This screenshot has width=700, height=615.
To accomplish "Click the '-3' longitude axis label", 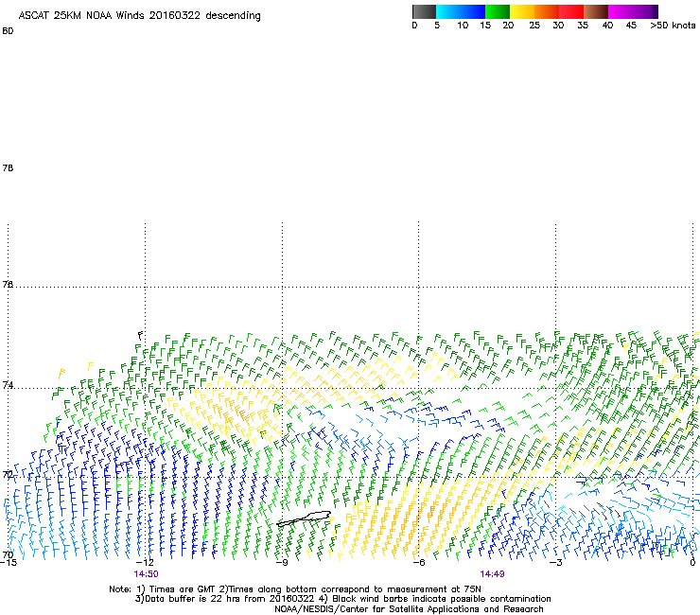I will (555, 562).
